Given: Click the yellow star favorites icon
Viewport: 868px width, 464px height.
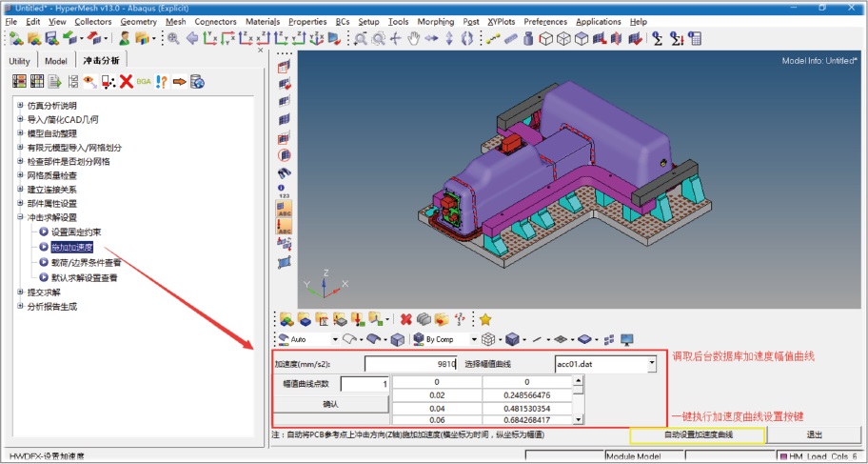Looking at the screenshot, I should coord(485,319).
